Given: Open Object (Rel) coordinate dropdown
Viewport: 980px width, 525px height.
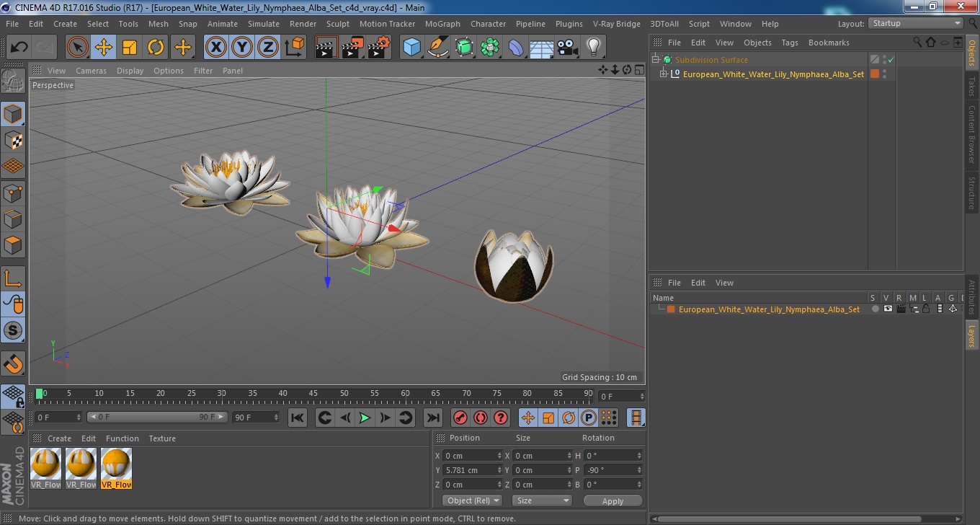Looking at the screenshot, I should point(472,500).
